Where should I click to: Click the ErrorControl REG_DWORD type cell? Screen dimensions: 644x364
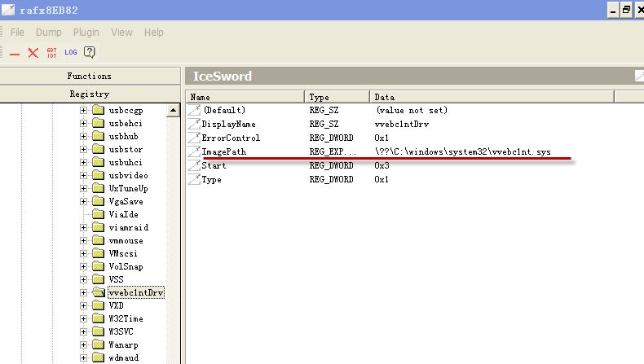[332, 138]
